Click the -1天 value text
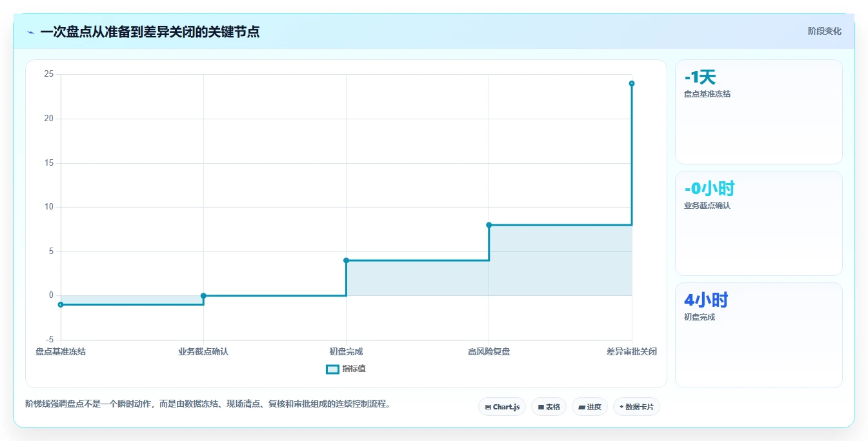This screenshot has height=441, width=868. (x=700, y=77)
